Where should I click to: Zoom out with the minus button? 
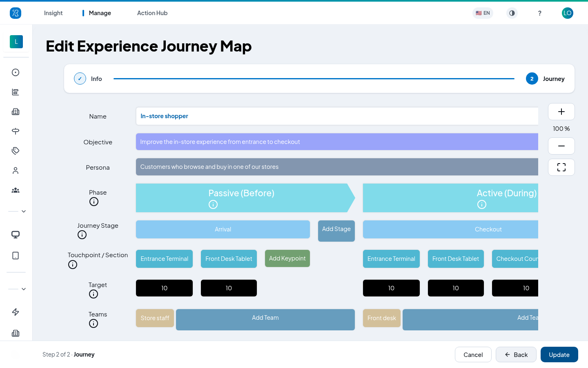(561, 146)
